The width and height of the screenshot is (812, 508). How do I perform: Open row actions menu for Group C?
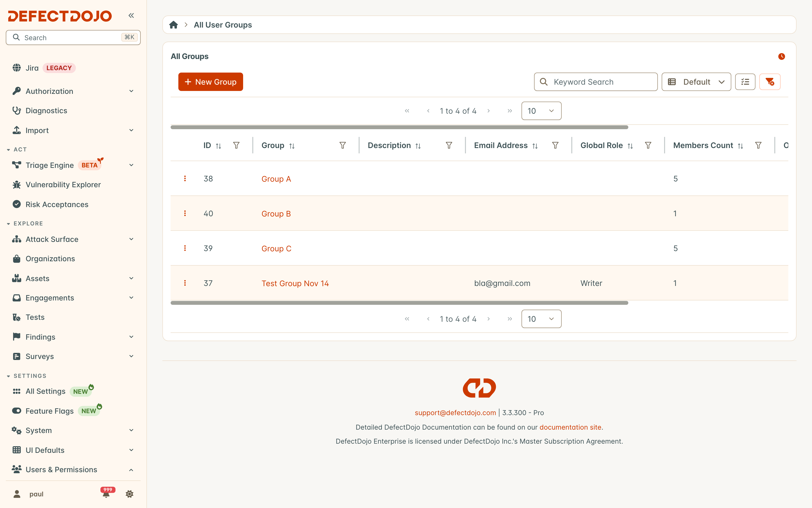pos(185,248)
